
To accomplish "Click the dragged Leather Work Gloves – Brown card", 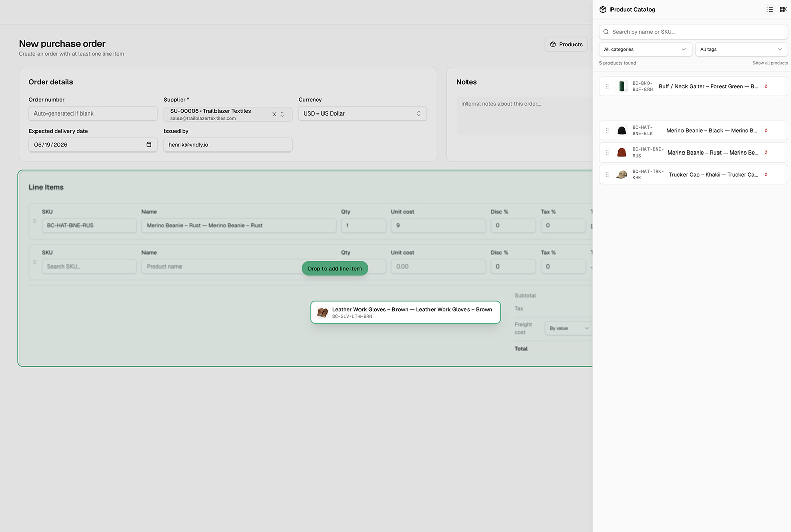I will [406, 312].
